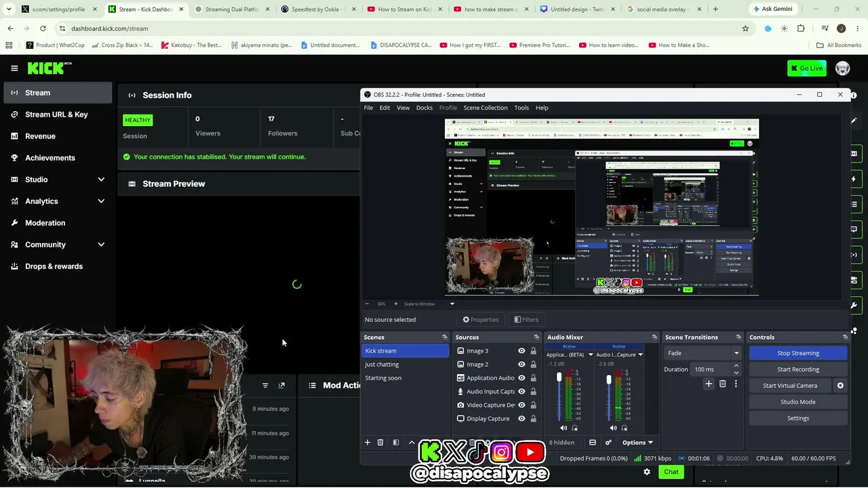Screen dimensions: 868x488
Task: Open the OBS Edit menu
Action: coord(384,108)
